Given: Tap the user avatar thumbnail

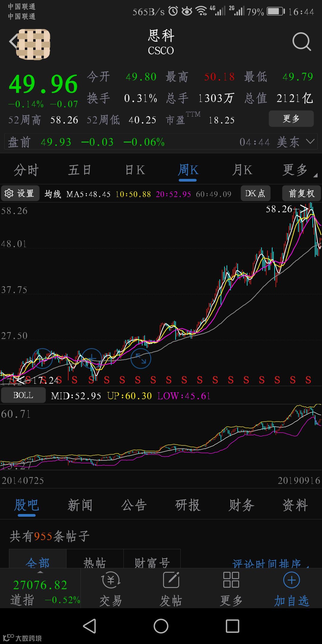Looking at the screenshot, I should pos(33,44).
